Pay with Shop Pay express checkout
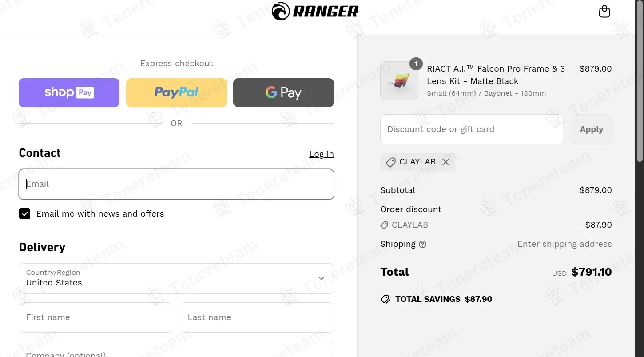 69,92
